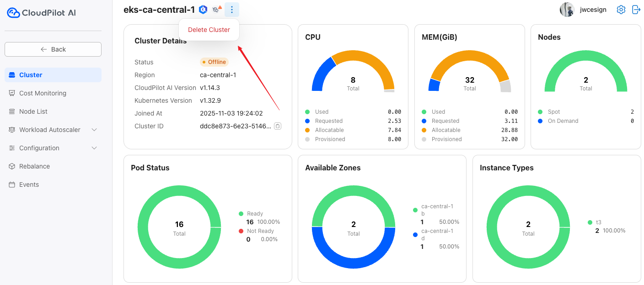Screen dimensions: 644x285
Task: Click the logout icon at top right
Action: tap(636, 10)
